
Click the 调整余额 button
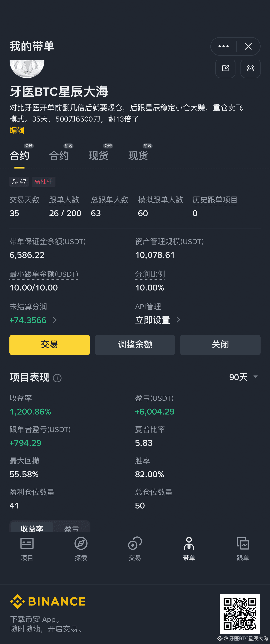(135, 345)
